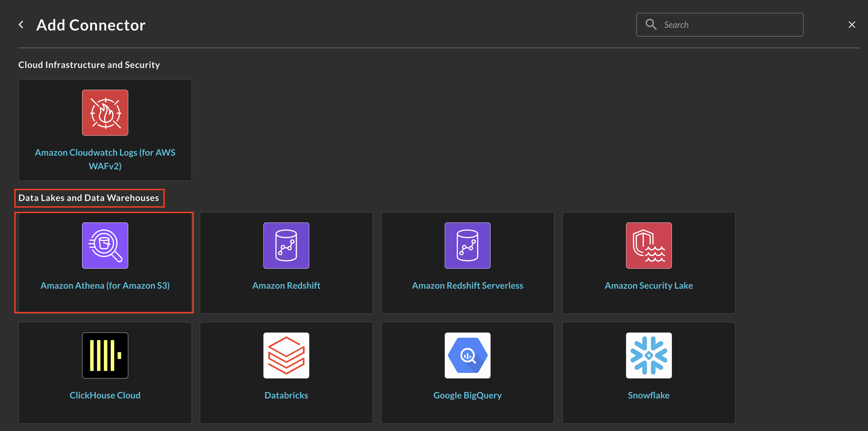Click the Data Lakes and Data Warehouses label
Screen dimensions: 868x431
88,198
